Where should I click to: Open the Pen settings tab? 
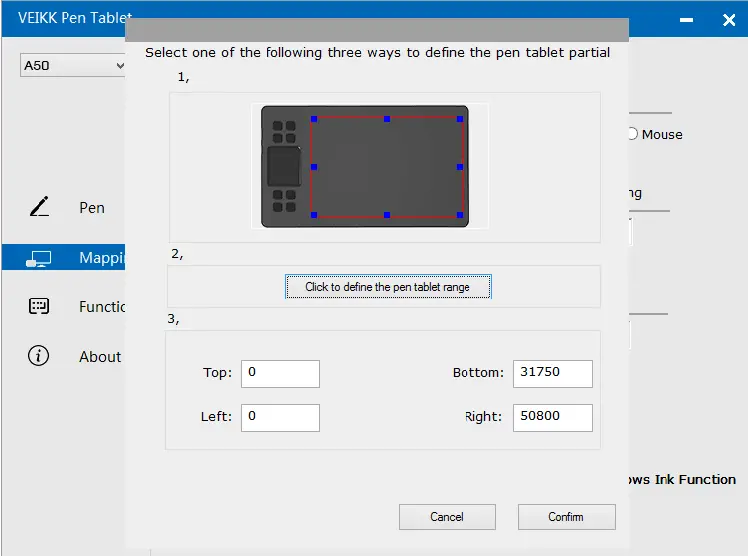(x=92, y=207)
